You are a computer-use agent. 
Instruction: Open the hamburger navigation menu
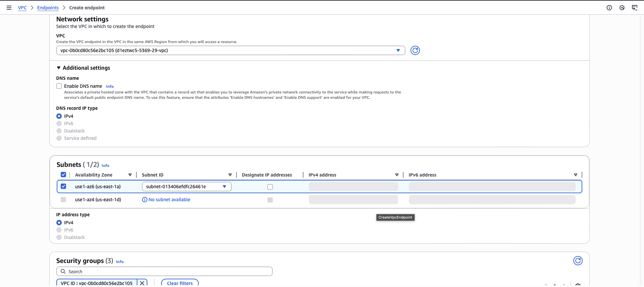click(9, 8)
